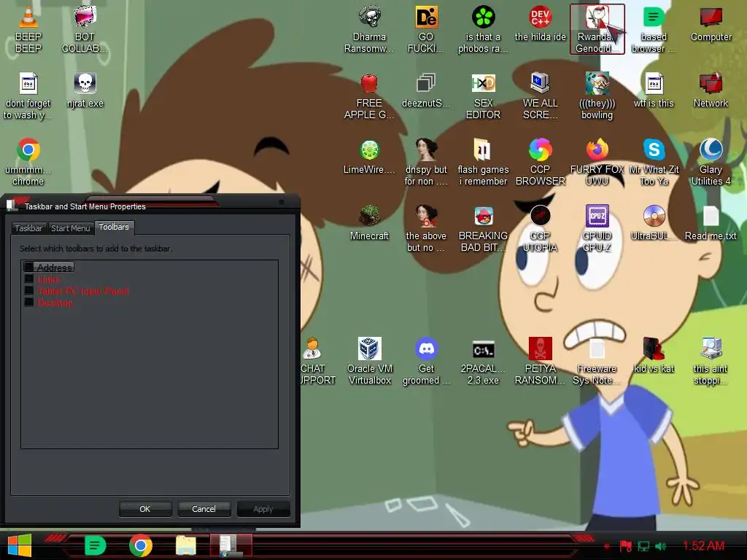Click OK in Taskbar Properties dialog
747x560 pixels.
coord(145,509)
